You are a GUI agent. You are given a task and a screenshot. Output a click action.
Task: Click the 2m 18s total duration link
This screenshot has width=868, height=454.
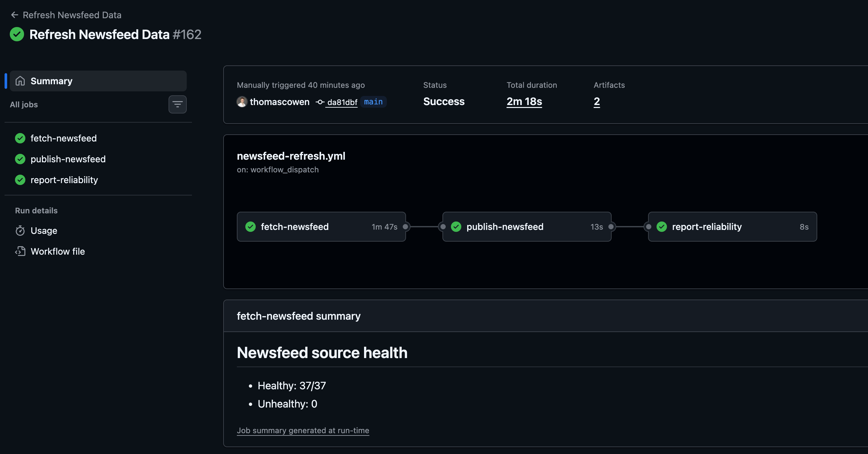[524, 102]
